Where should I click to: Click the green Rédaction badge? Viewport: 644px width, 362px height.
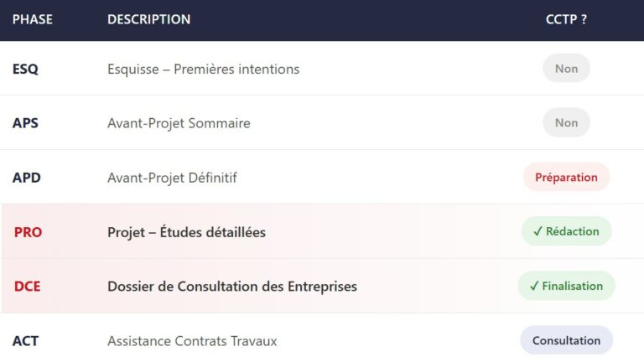click(566, 231)
